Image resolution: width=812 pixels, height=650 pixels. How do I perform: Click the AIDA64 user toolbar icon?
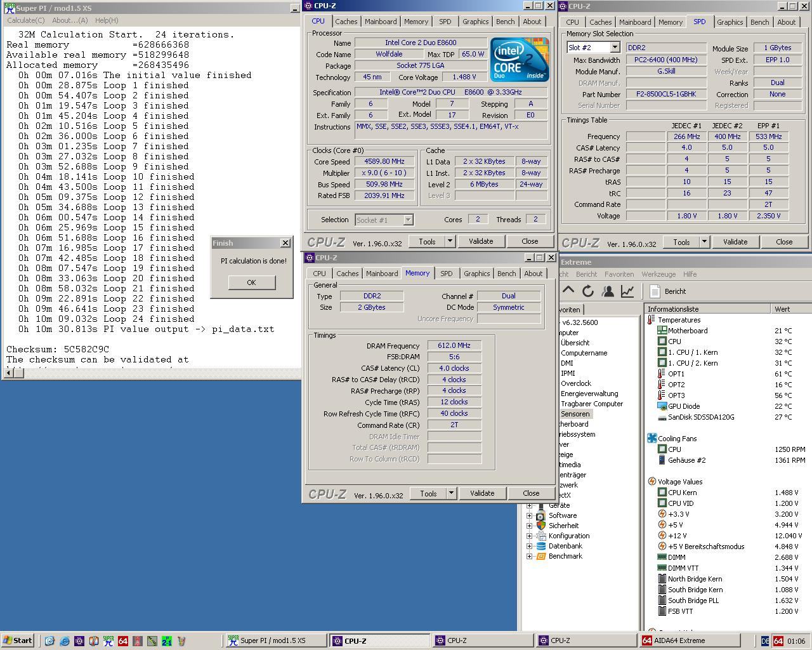click(x=608, y=291)
